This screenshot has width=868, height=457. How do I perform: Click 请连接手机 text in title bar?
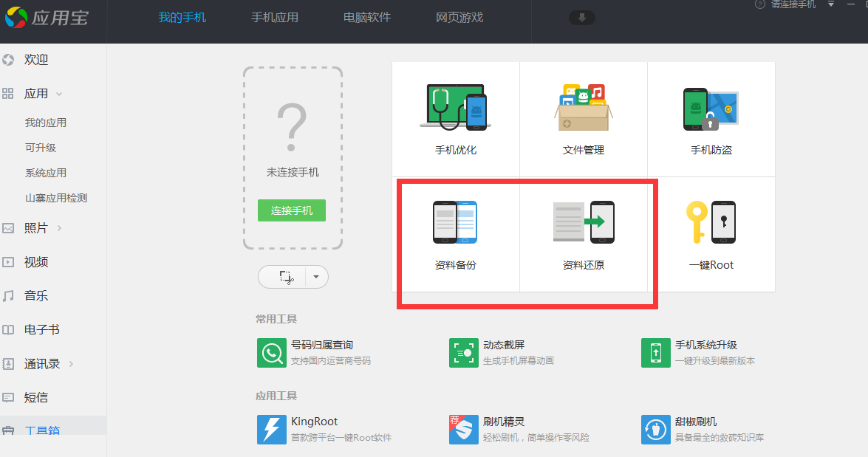click(793, 4)
